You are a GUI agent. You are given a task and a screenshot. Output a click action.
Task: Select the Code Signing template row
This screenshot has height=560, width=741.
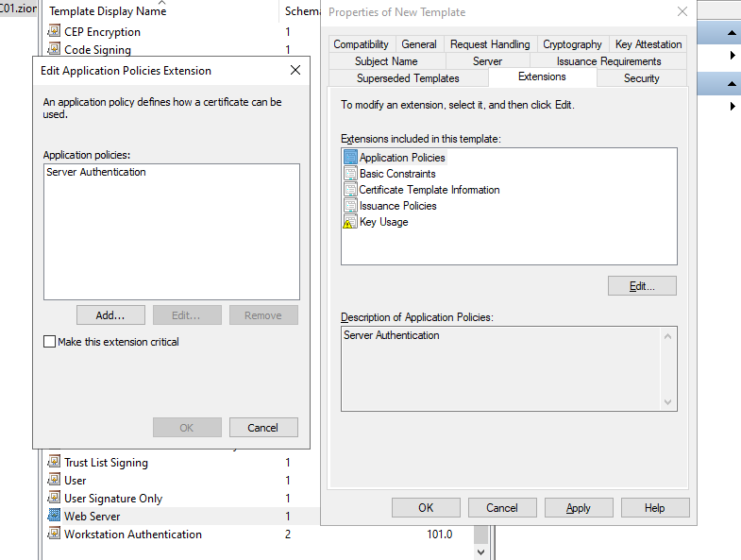click(x=179, y=49)
